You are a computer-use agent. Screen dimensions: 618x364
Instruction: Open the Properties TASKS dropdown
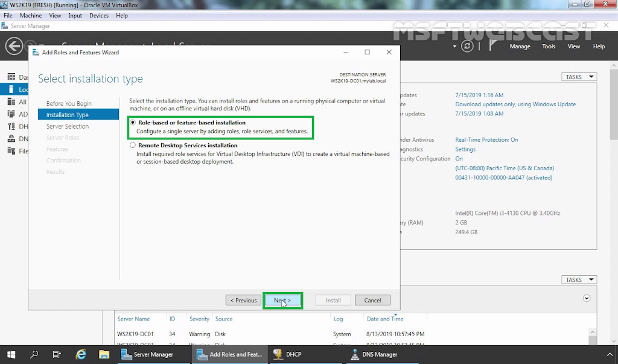(x=579, y=77)
